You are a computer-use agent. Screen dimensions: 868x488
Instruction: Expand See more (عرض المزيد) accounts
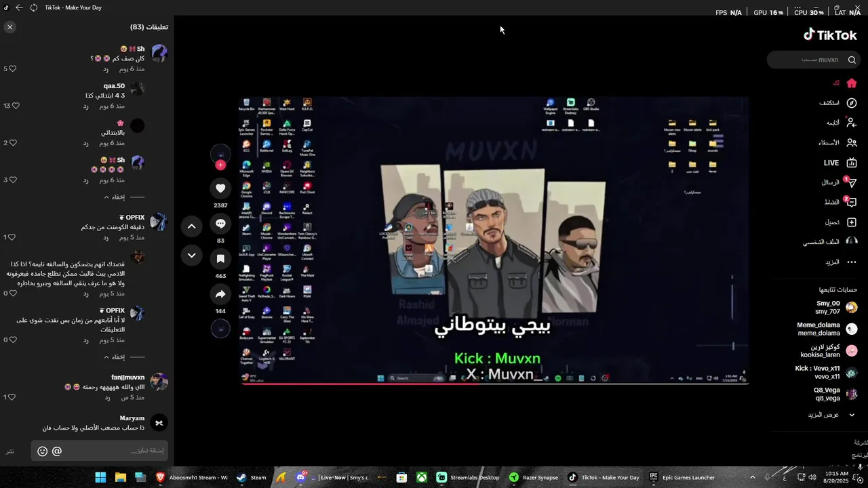pos(831,415)
